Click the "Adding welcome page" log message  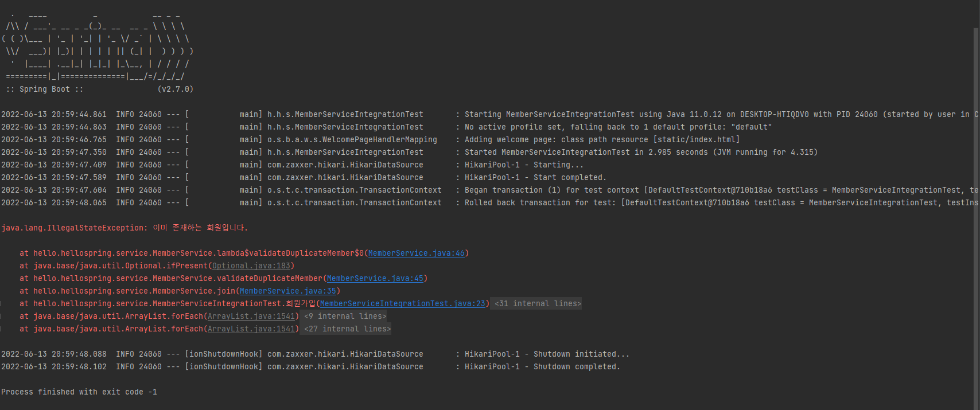602,139
